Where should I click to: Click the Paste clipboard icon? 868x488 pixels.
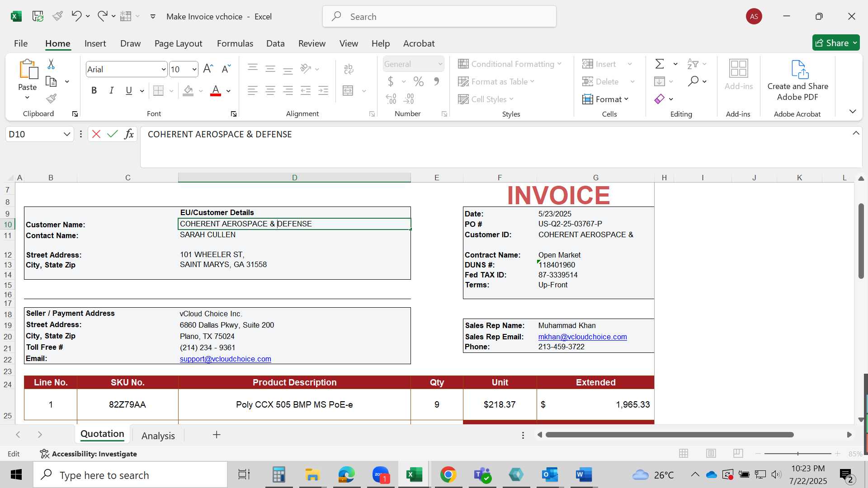(28, 69)
